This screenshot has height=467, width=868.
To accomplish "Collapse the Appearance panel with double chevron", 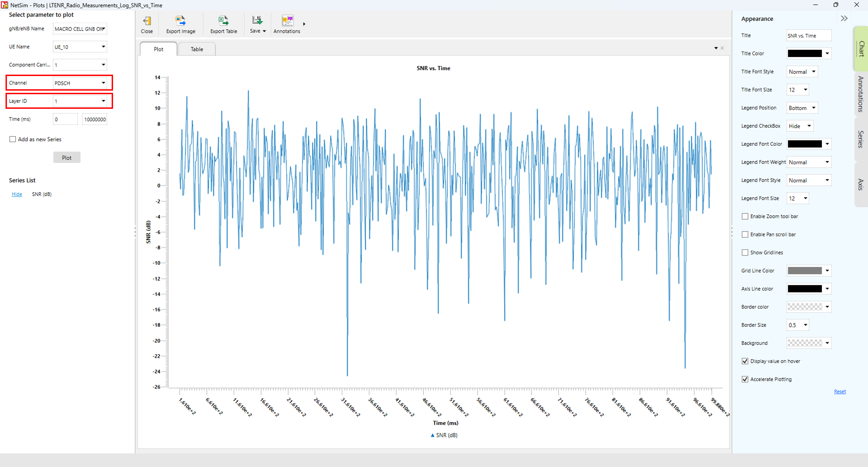I will click(844, 19).
